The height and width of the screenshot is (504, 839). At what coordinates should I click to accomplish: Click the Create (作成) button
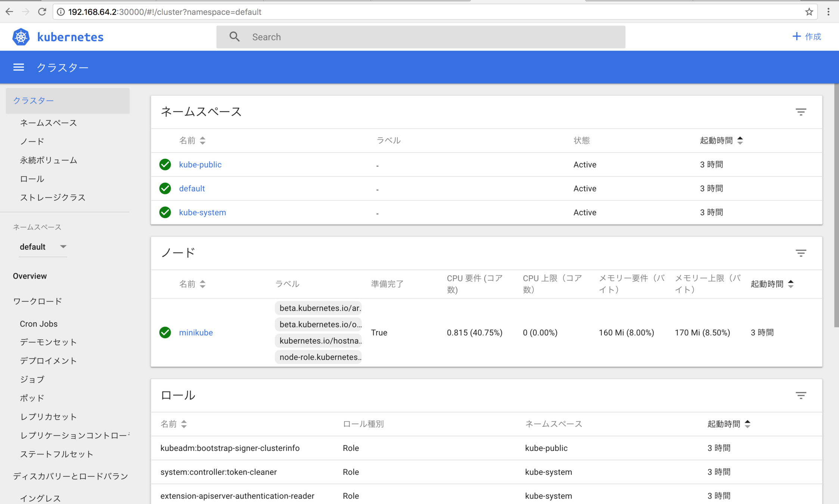tap(807, 37)
